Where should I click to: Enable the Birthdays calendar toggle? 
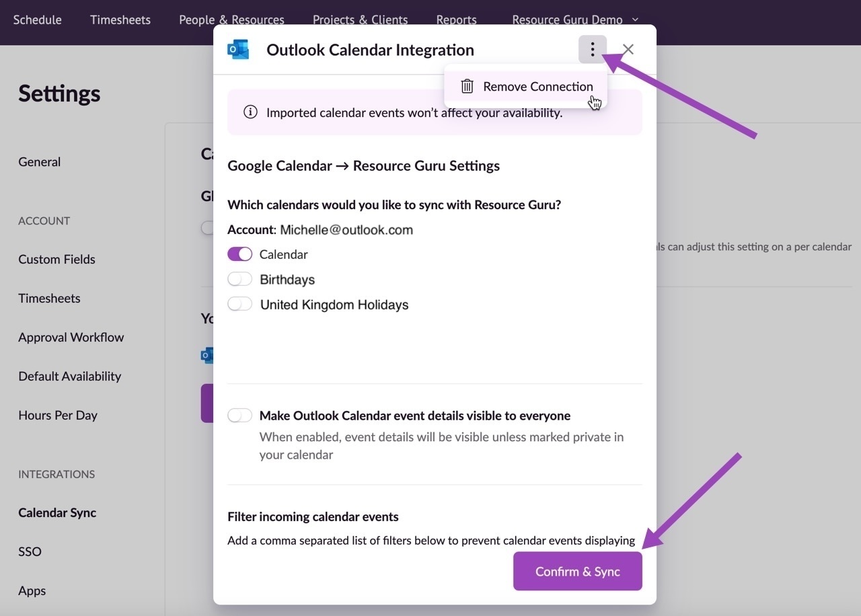tap(239, 279)
